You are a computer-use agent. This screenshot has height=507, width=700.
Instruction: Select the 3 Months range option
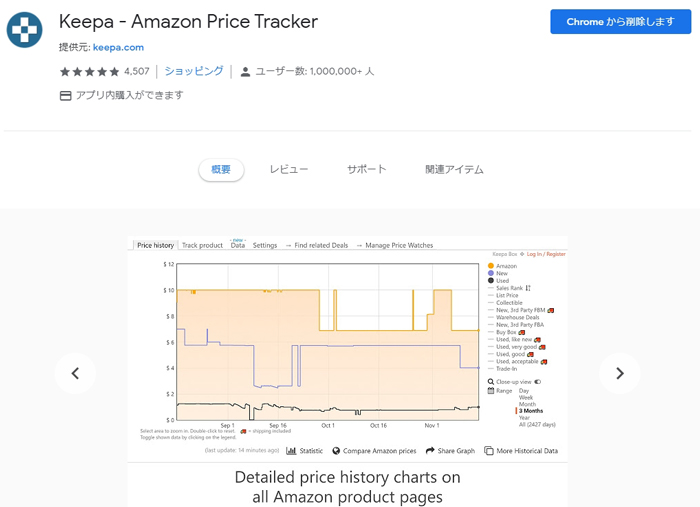point(531,411)
